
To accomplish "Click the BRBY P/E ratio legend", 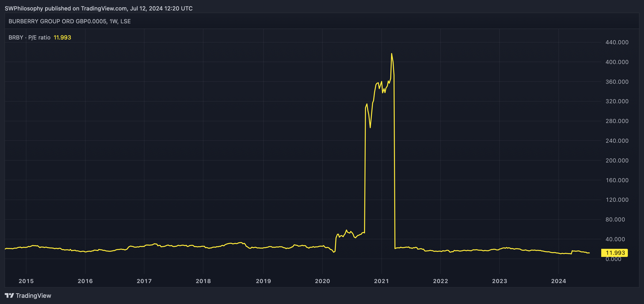I will pyautogui.click(x=29, y=38).
